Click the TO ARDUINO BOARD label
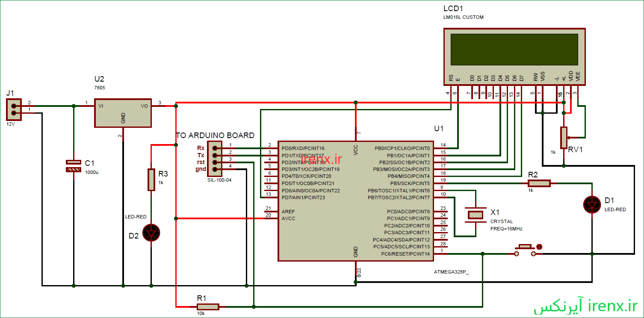This screenshot has width=644, height=318. [215, 135]
